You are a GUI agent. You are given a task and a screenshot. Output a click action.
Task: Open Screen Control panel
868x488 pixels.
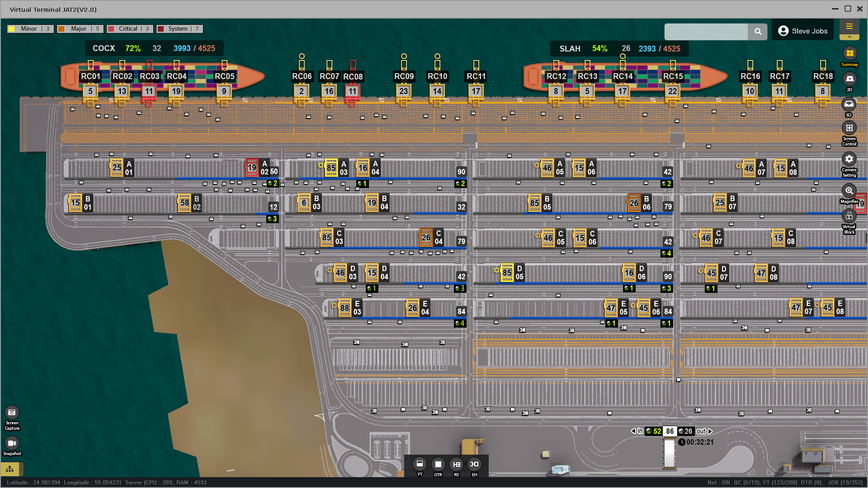849,128
